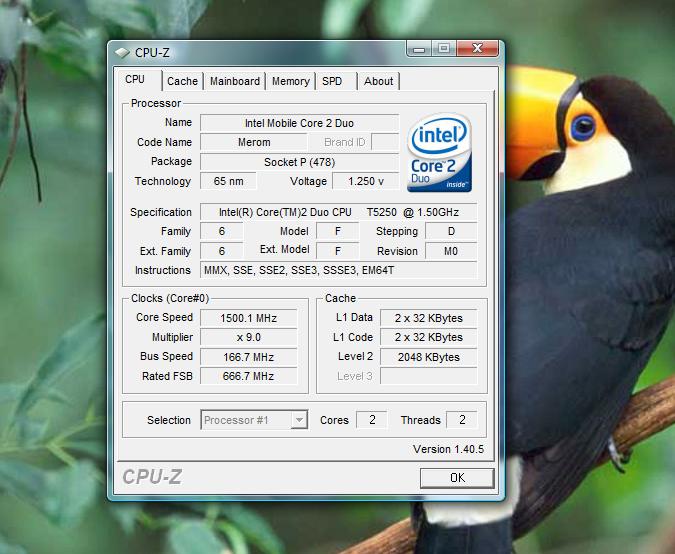Switch to the Memory tab
The image size is (675, 554).
(x=291, y=81)
